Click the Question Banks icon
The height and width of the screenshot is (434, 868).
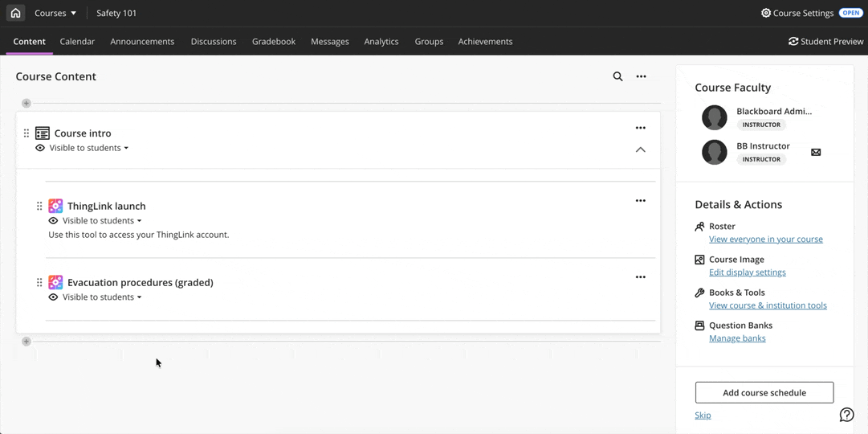coord(699,325)
